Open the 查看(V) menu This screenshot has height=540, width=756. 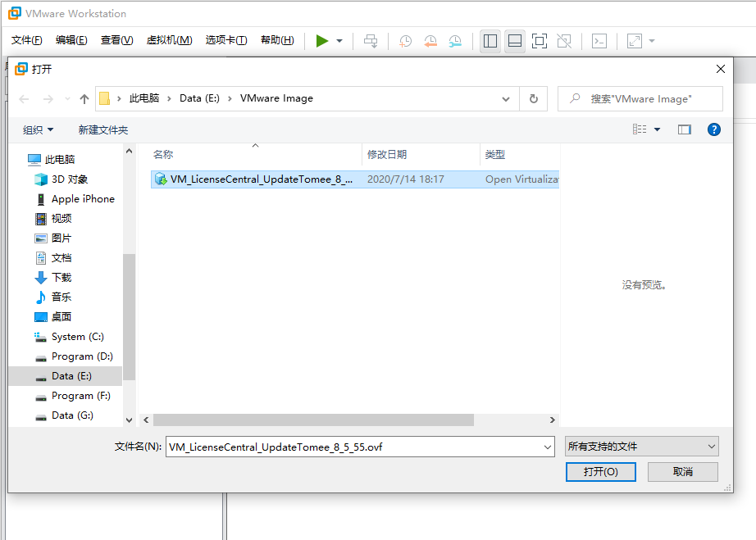tap(116, 40)
